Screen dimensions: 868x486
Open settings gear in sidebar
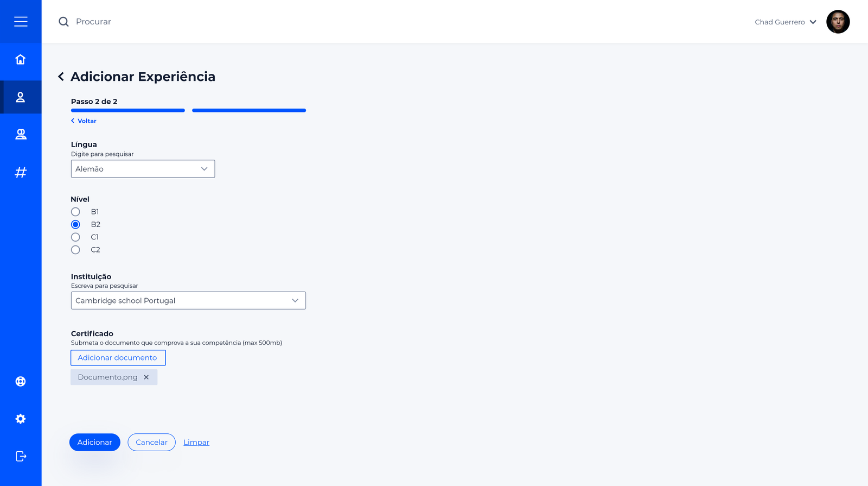21,419
